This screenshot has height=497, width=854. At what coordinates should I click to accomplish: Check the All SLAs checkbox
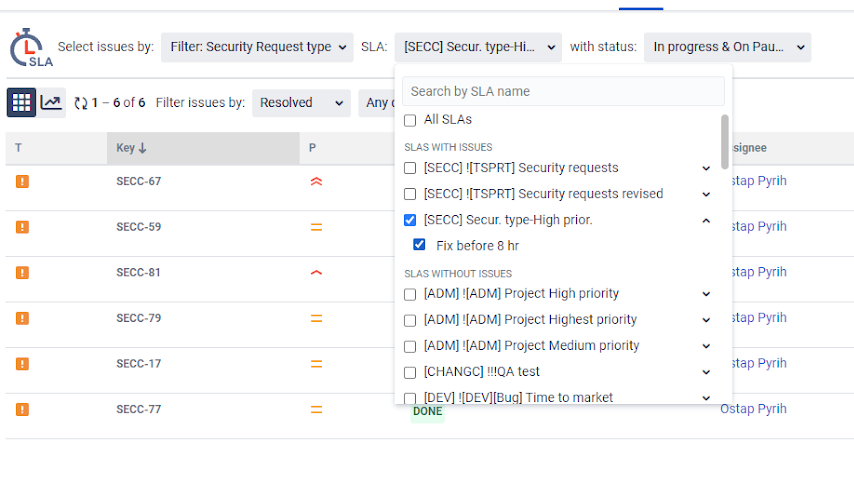click(x=410, y=120)
